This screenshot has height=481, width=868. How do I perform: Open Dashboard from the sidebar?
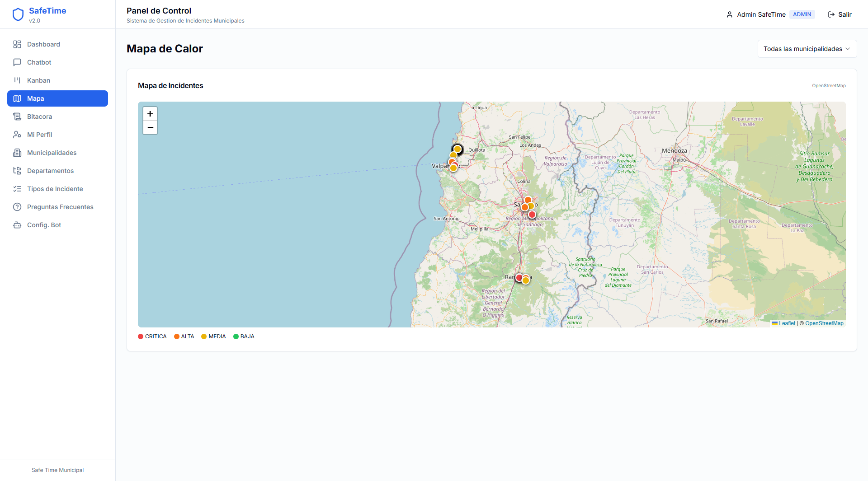57,44
